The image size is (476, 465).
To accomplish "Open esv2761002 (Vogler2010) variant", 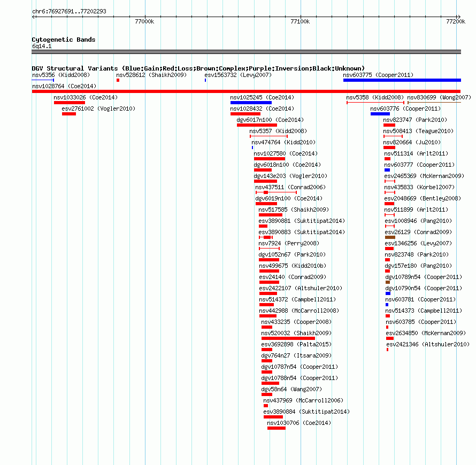I will tap(98, 108).
